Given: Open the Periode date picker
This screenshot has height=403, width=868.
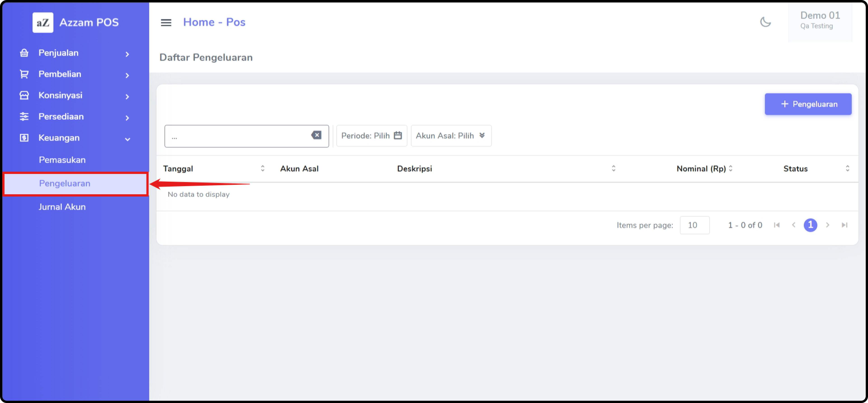Looking at the screenshot, I should pyautogui.click(x=371, y=136).
